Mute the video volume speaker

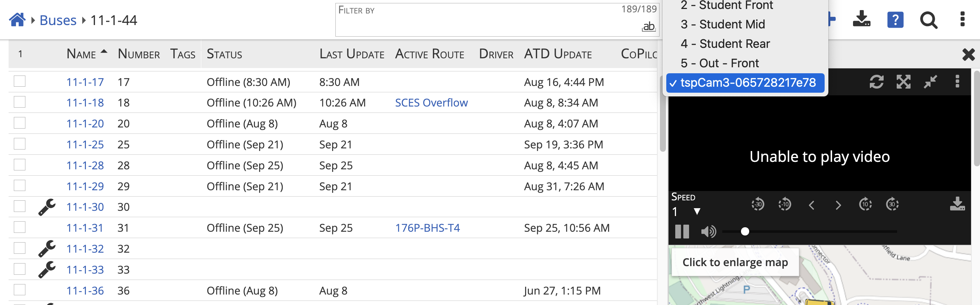click(x=708, y=231)
